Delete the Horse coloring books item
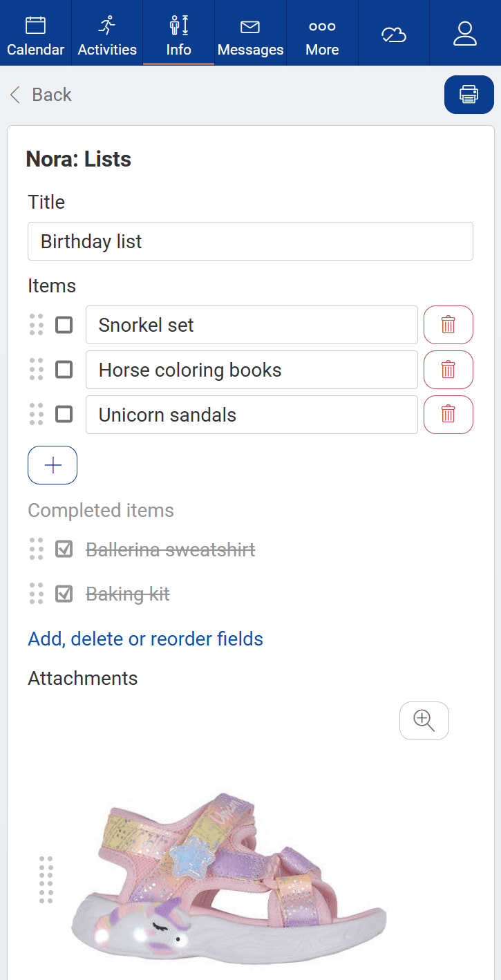 448,370
